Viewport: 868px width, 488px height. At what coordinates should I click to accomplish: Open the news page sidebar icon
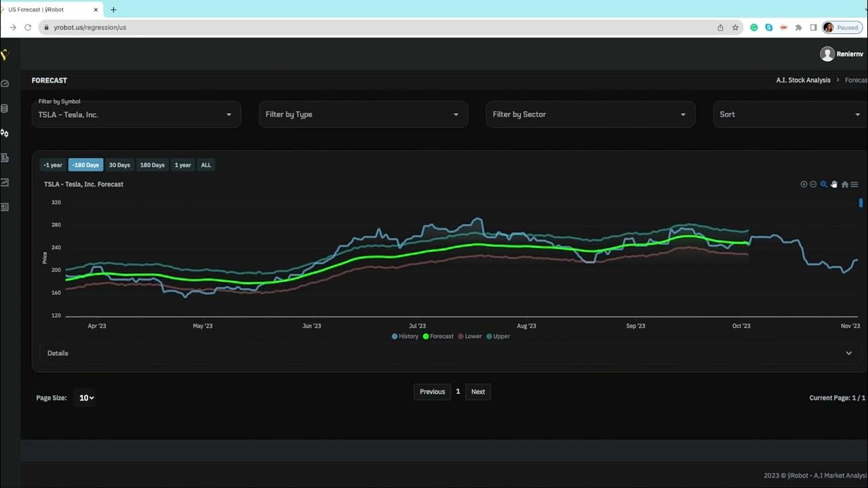5,158
